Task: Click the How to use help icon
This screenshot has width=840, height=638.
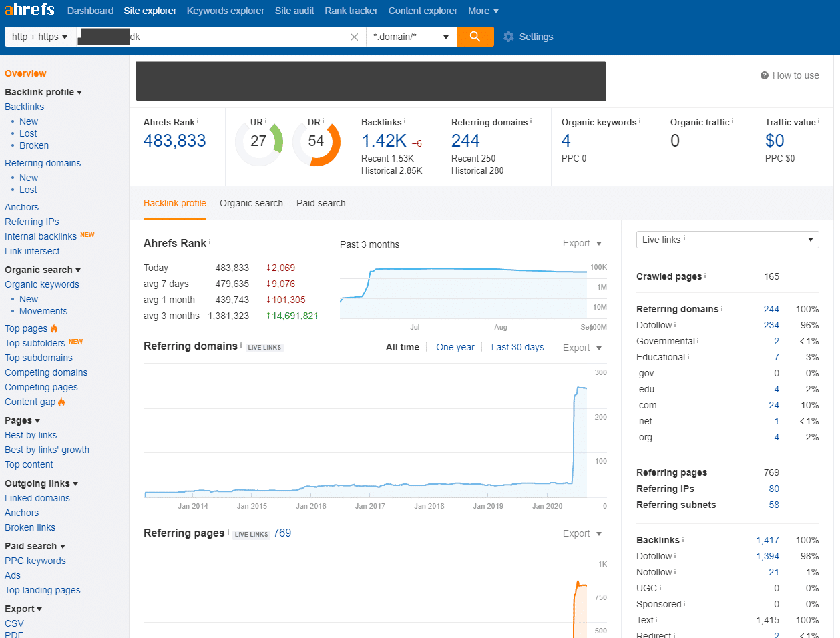Action: point(765,75)
